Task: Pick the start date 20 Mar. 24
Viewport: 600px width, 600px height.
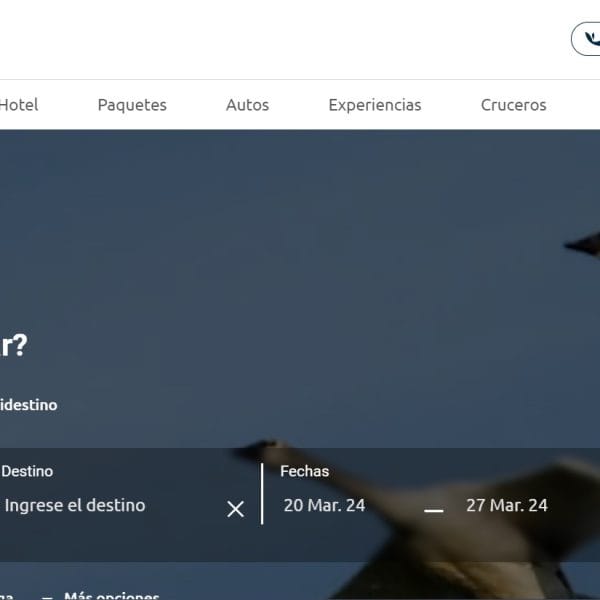Action: click(324, 505)
